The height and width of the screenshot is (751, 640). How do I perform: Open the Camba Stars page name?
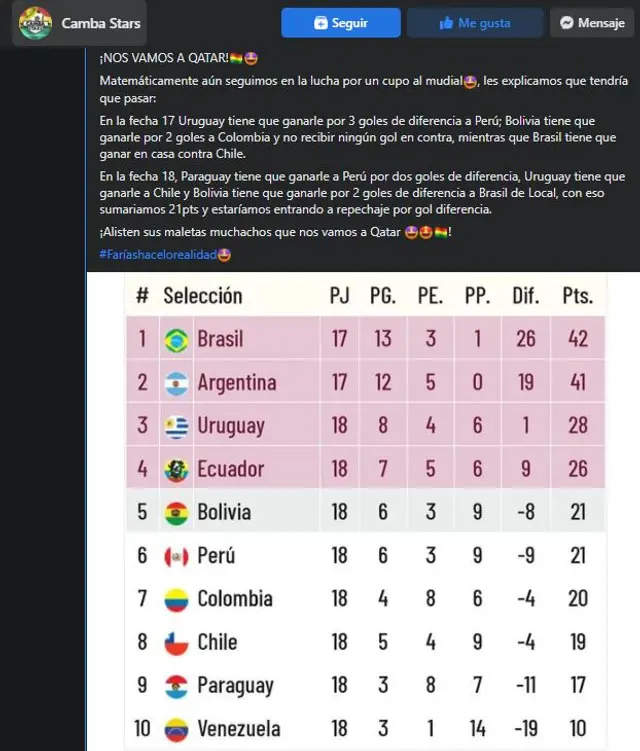coord(101,23)
